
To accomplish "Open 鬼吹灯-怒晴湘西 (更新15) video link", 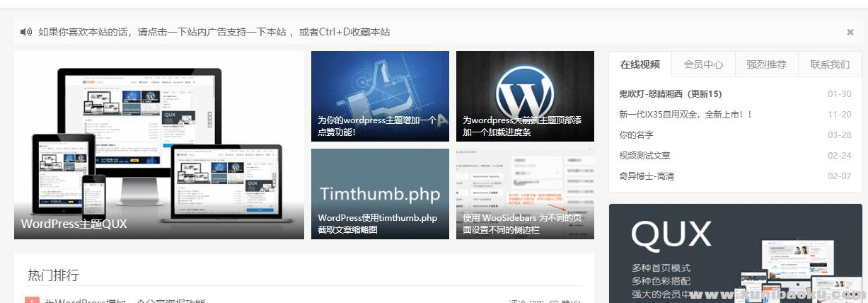I will click(x=670, y=94).
